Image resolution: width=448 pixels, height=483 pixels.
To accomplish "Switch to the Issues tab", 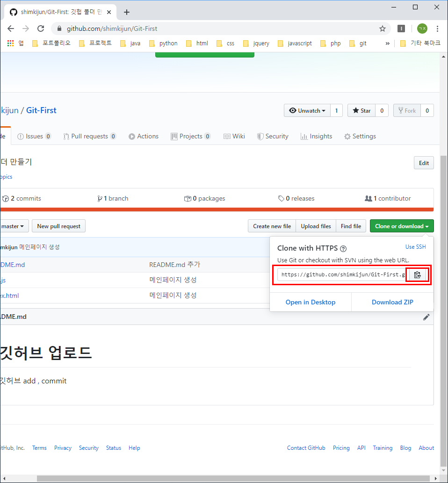I will coord(34,137).
